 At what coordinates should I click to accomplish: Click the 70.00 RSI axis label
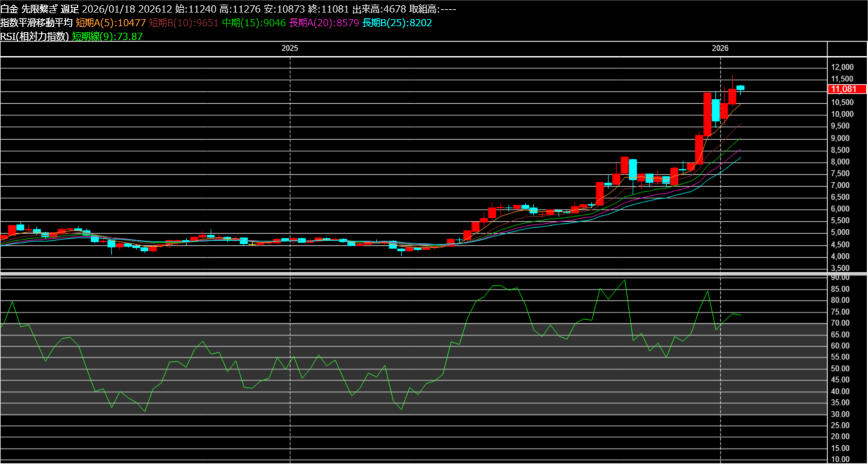[840, 323]
